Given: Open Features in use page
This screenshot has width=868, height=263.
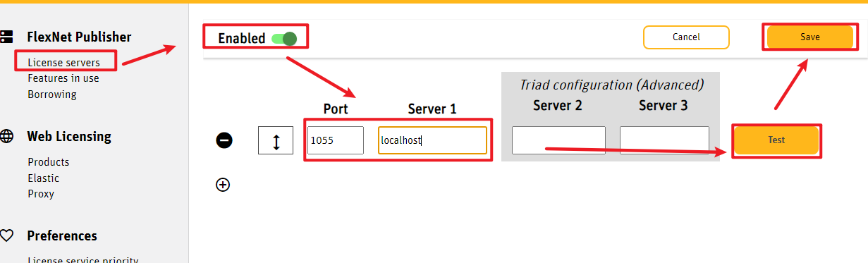Looking at the screenshot, I should point(63,78).
